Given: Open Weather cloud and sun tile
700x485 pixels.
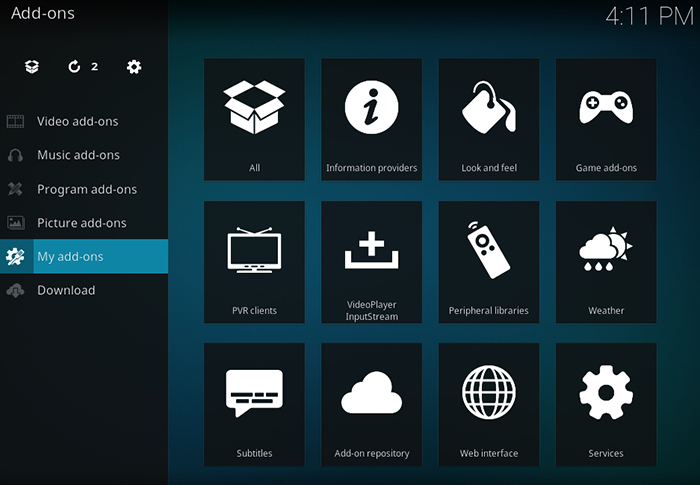Looking at the screenshot, I should (606, 262).
